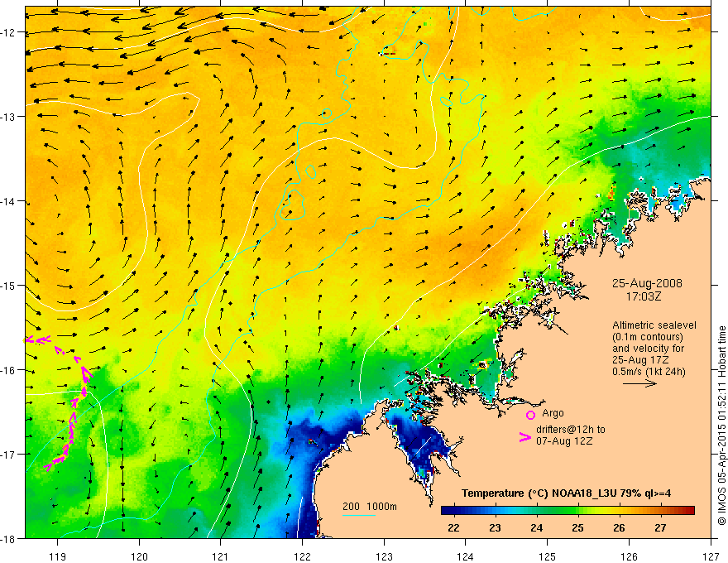Click the temperature color scale bar
Image resolution: width=728 pixels, height=563 pixels.
click(568, 510)
